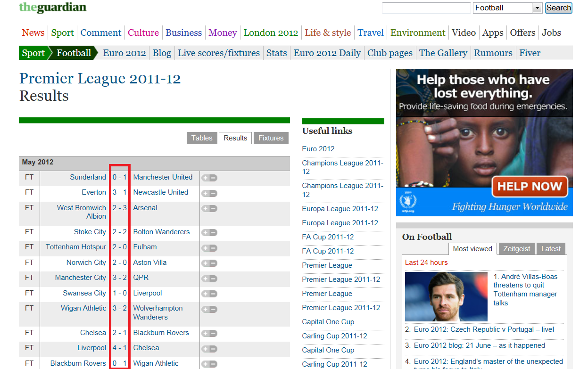The height and width of the screenshot is (369, 588).
Task: Click the minus icon in Stoke City v Bolton row
Action: [214, 233]
